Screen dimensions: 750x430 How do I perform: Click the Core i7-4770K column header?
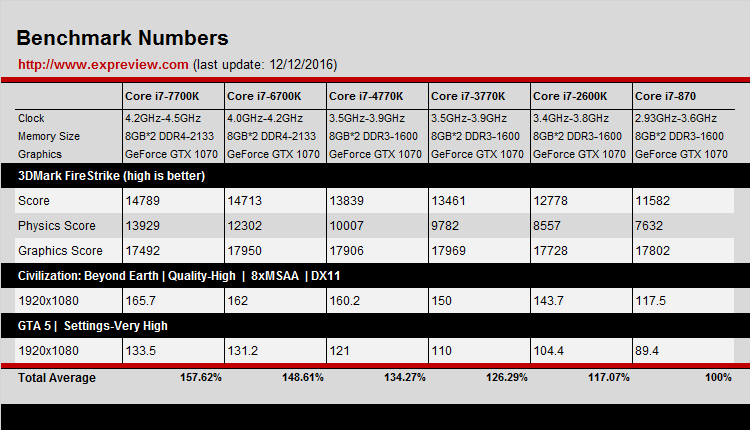(x=367, y=96)
